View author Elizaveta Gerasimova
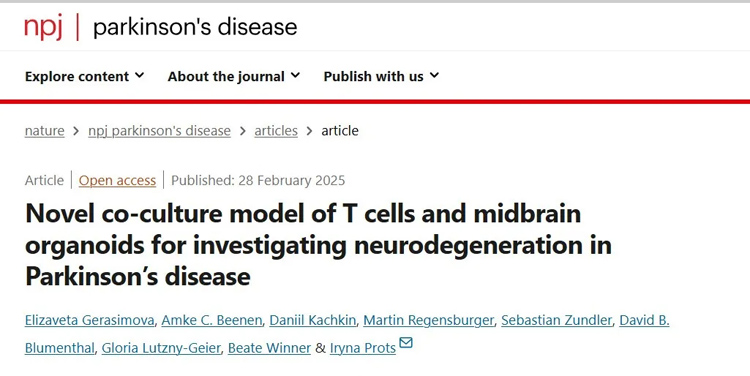The height and width of the screenshot is (376, 750). pyautogui.click(x=89, y=320)
